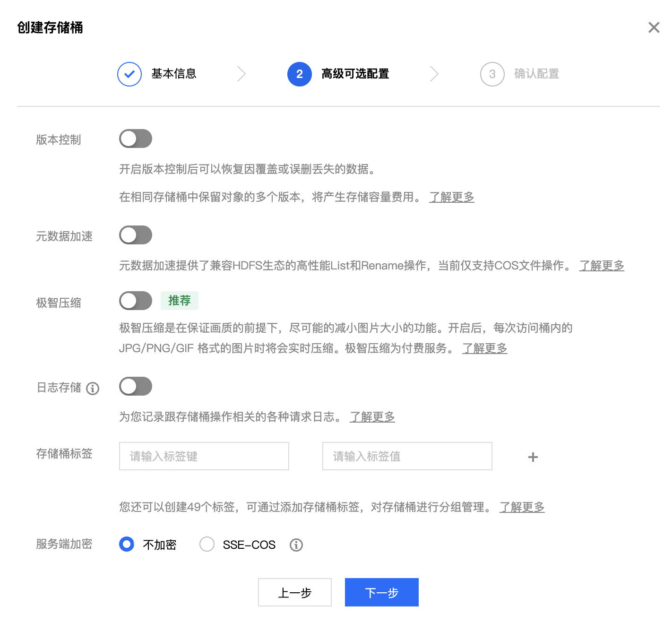Screen dimensions: 672x623
Task: Focus the 请输入标签键 input field
Action: pos(204,456)
